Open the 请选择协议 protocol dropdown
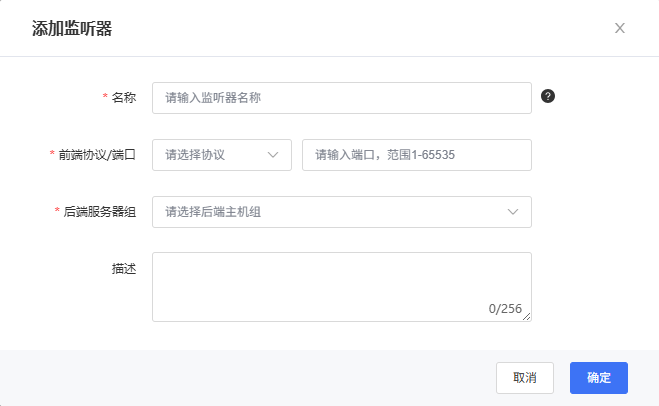659x406 pixels. point(221,155)
